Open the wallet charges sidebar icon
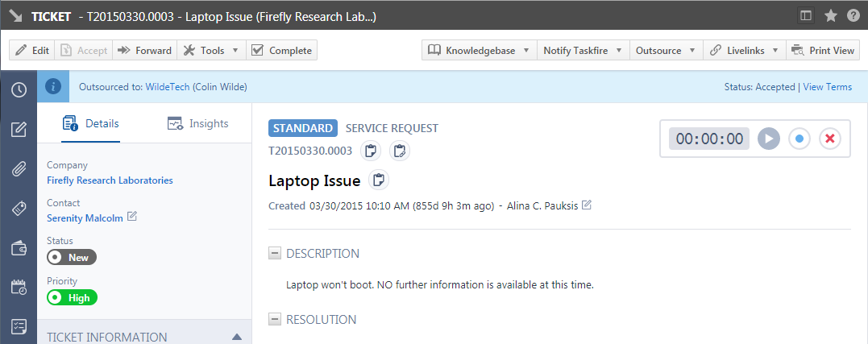The image size is (868, 344). tap(19, 247)
